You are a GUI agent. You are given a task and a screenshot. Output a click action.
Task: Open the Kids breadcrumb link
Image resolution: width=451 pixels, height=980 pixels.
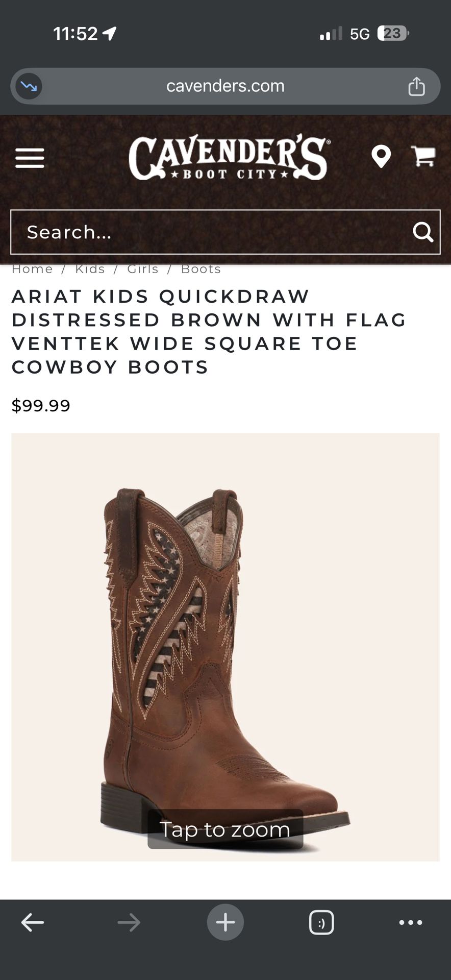(90, 269)
